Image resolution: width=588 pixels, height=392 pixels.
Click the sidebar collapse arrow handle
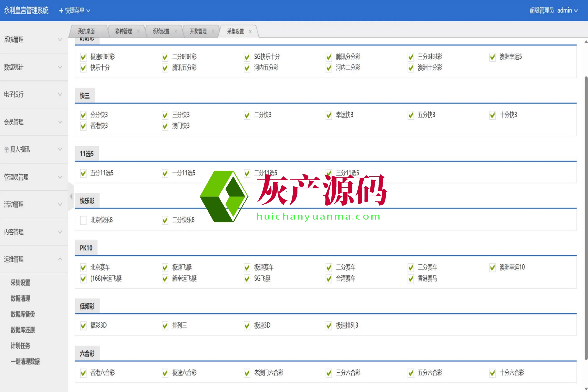tap(71, 197)
